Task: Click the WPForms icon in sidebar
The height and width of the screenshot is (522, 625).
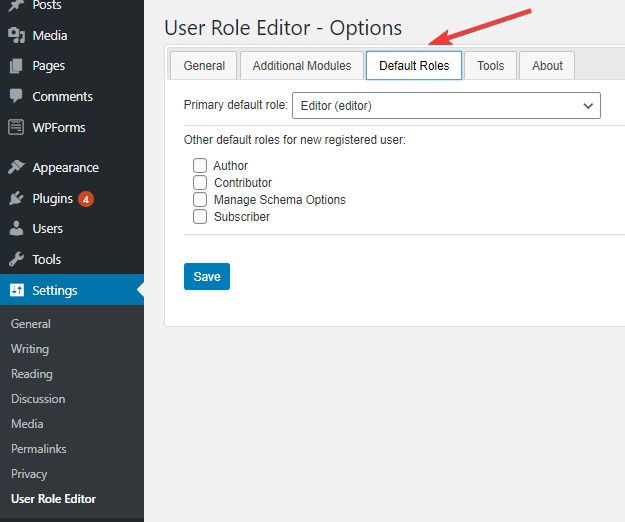Action: tap(17, 128)
